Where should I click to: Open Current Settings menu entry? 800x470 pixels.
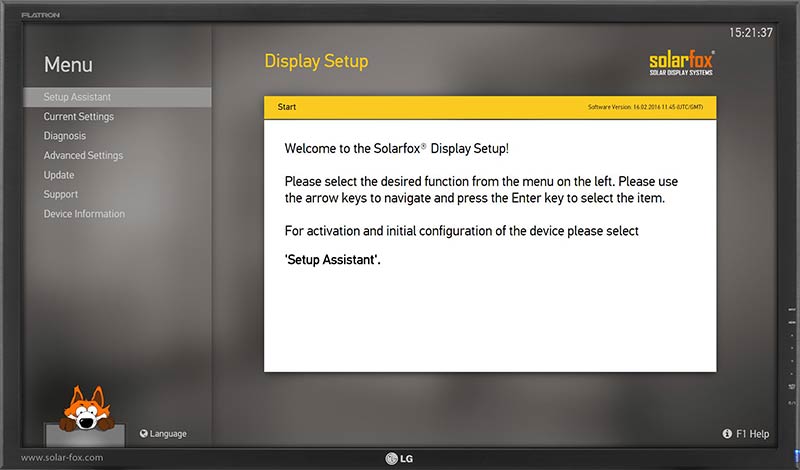79,116
